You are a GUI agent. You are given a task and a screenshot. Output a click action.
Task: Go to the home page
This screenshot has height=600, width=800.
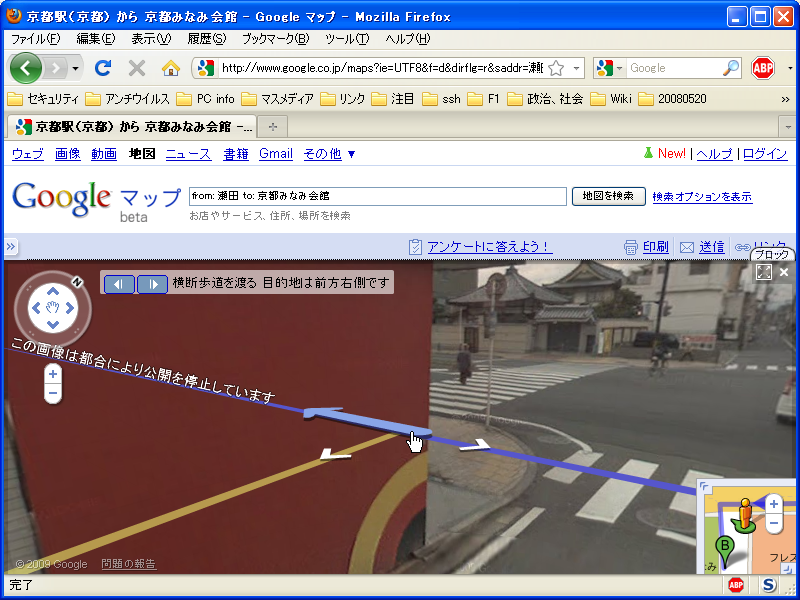[171, 68]
